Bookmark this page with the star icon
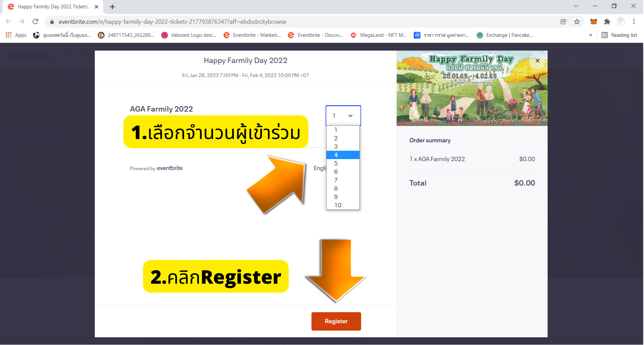 click(x=577, y=22)
